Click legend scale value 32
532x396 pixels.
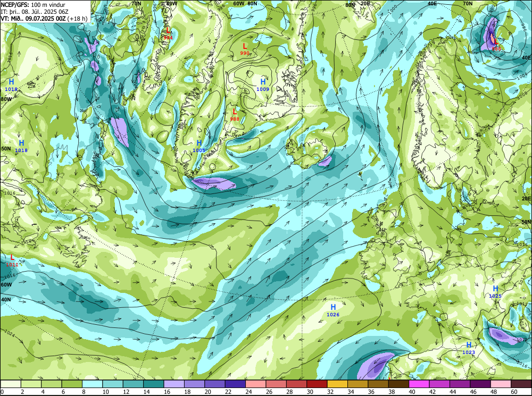330,392
